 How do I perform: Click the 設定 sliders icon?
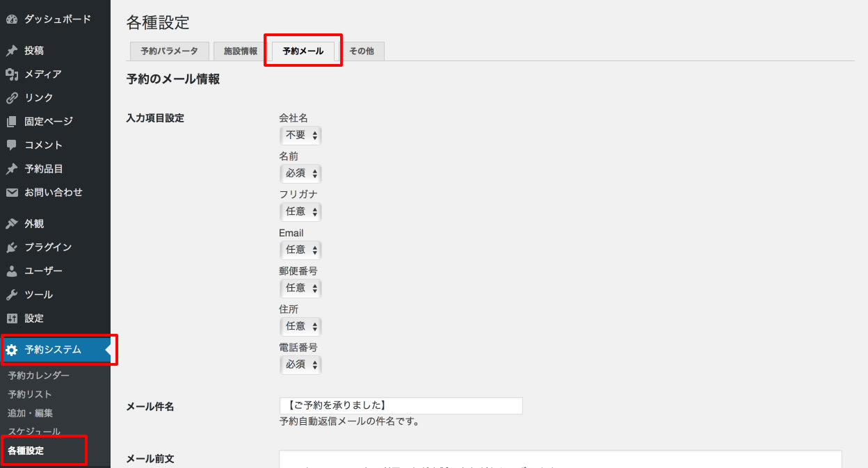coord(11,318)
